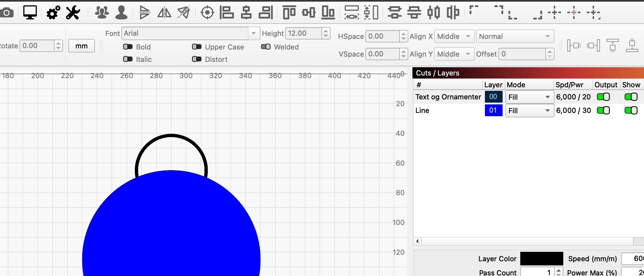Click the align centers target icon

point(207,13)
